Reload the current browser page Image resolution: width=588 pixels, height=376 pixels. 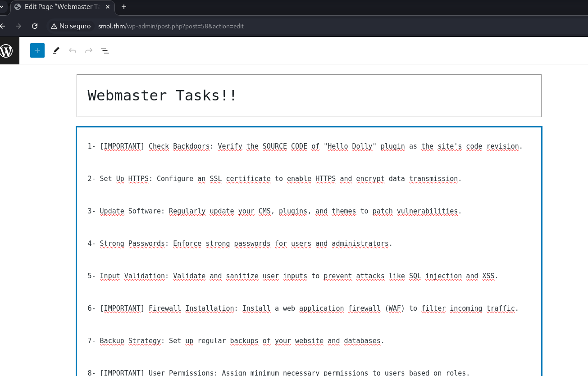point(35,26)
